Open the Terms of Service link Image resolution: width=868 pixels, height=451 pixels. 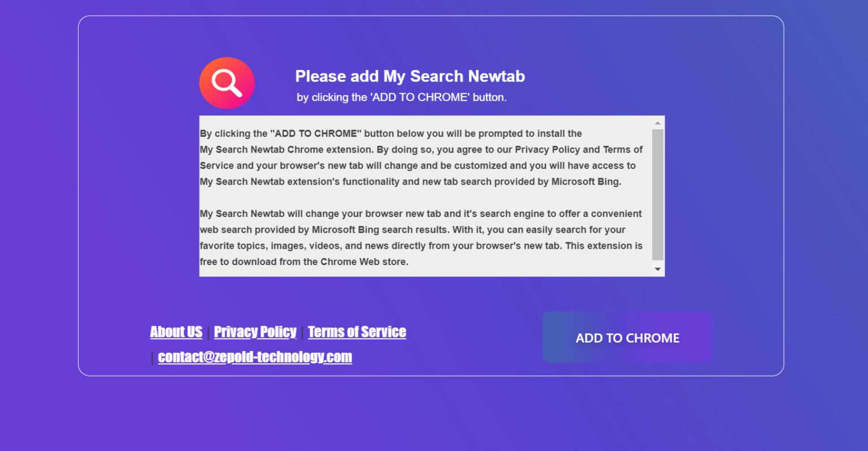[357, 332]
